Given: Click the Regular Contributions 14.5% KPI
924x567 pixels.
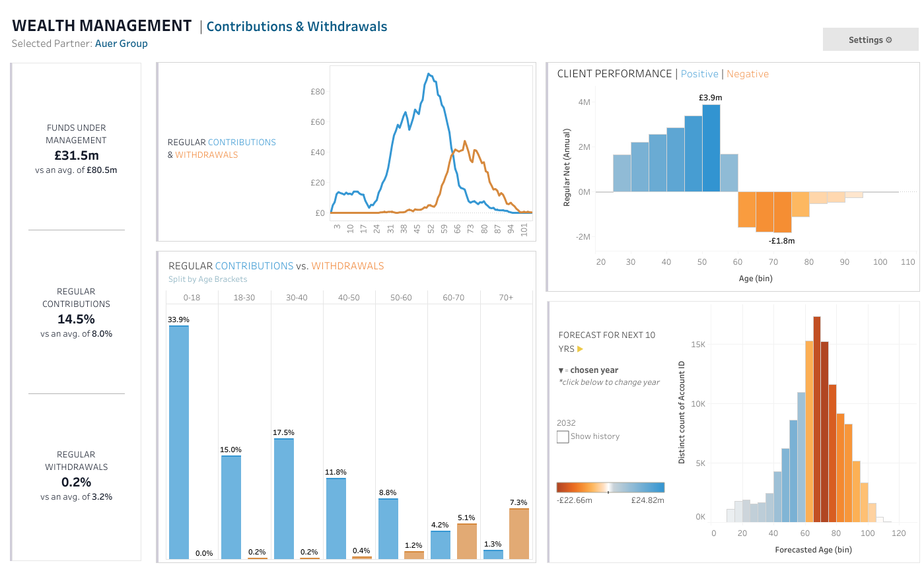Looking at the screenshot, I should [77, 319].
